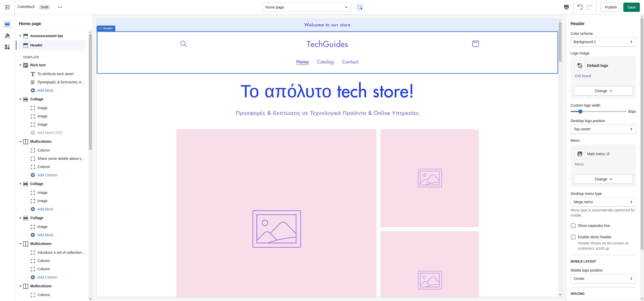Open the Theme settings paintbrush icon
This screenshot has height=301, width=644.
point(7,36)
